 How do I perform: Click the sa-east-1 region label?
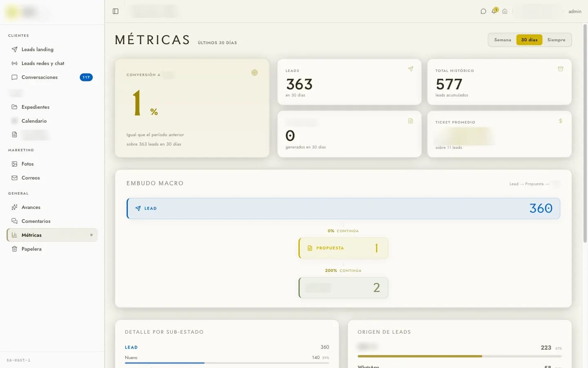point(18,360)
